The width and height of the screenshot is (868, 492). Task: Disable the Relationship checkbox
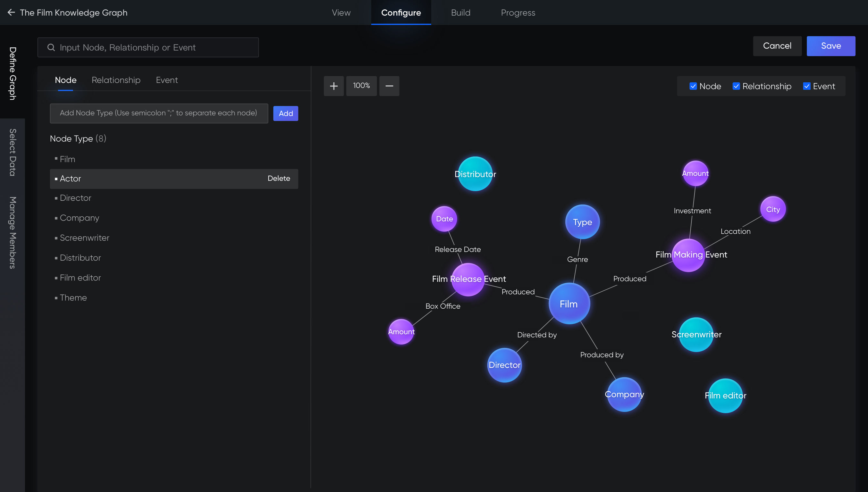(736, 86)
